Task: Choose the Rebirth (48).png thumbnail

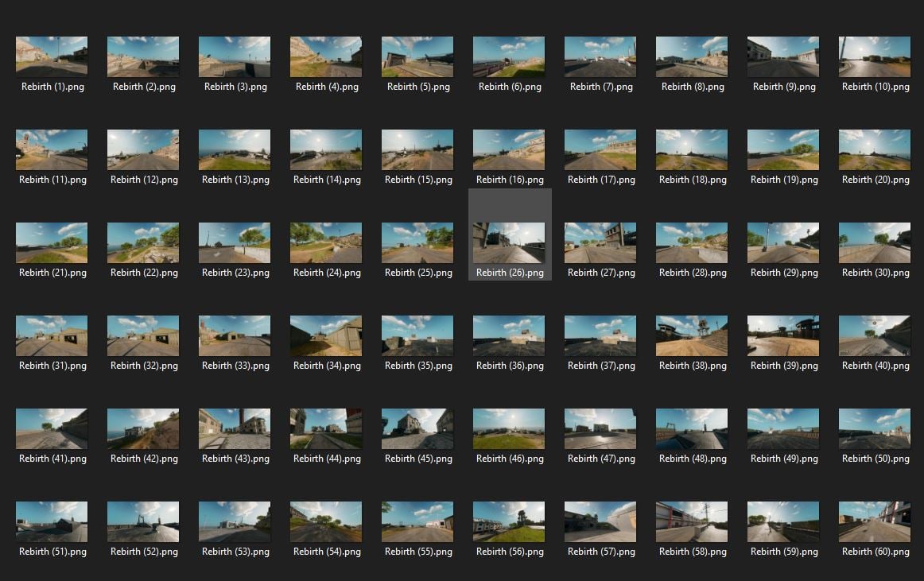Action: (x=692, y=429)
